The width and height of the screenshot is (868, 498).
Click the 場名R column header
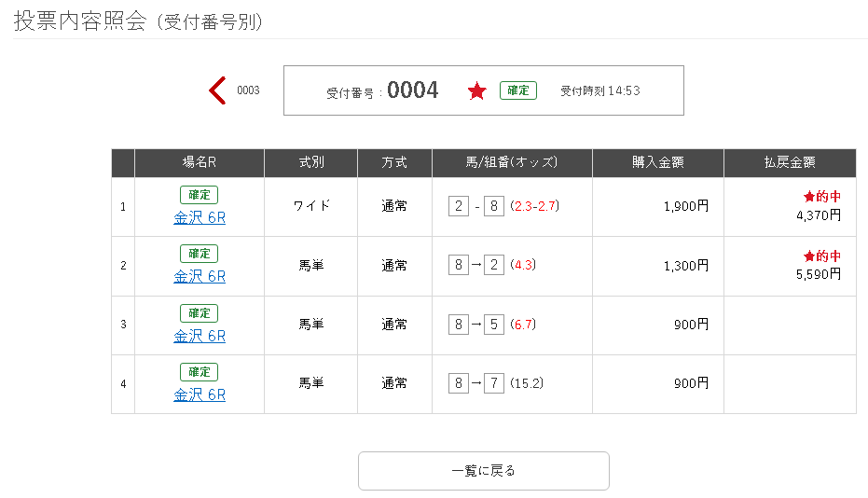click(x=200, y=162)
